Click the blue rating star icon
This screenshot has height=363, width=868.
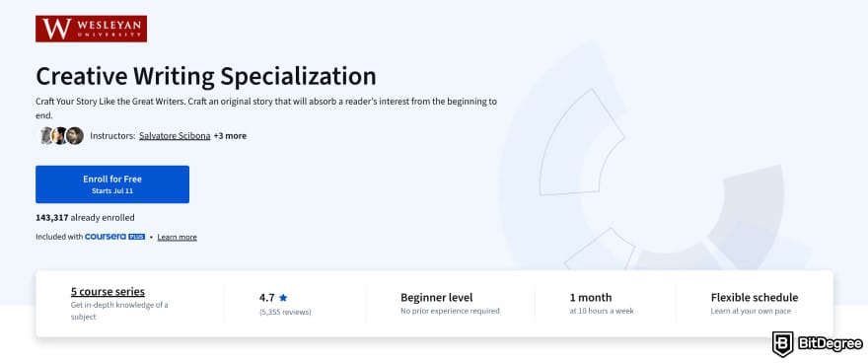(x=283, y=297)
